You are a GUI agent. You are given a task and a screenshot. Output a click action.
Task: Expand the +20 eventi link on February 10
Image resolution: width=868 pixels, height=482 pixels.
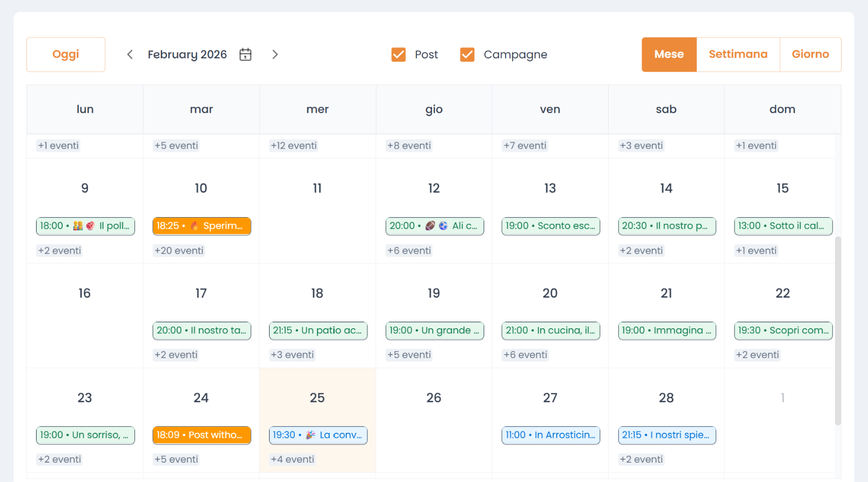coord(179,250)
